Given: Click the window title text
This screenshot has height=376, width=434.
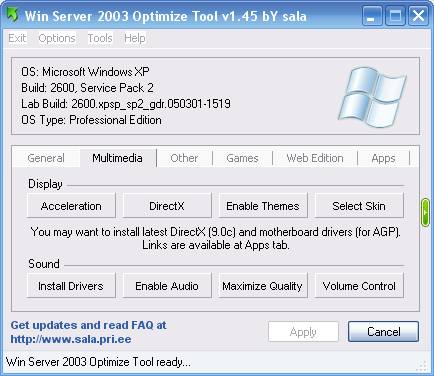Looking at the screenshot, I should click(166, 16).
